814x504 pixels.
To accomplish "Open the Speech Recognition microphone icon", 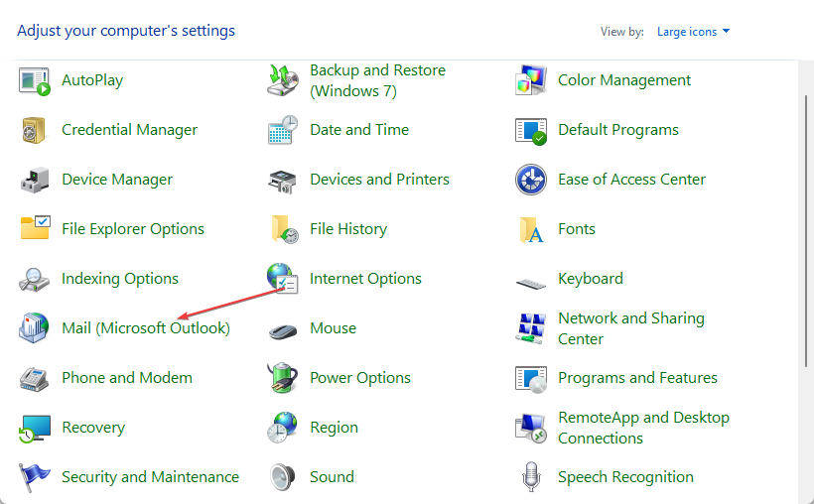I will [x=530, y=476].
